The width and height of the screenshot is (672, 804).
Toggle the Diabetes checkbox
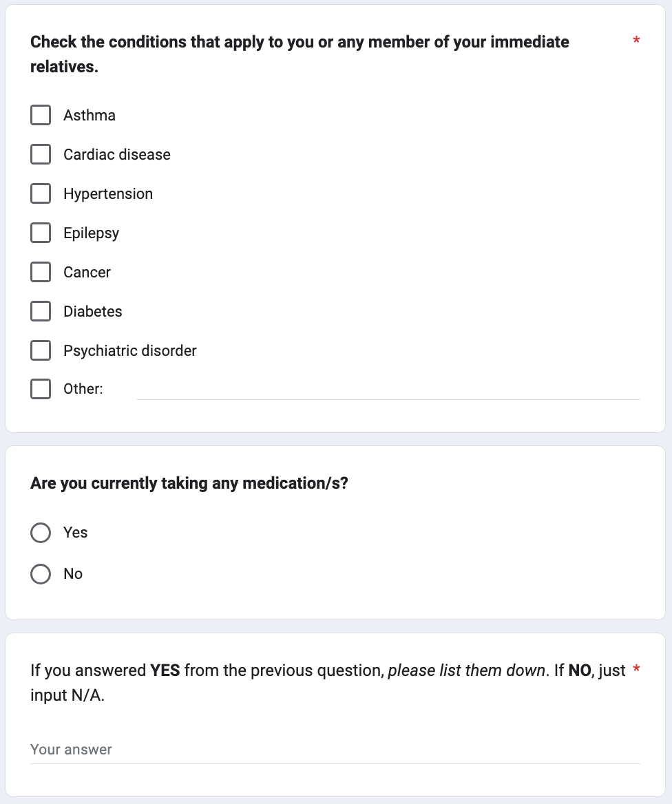click(41, 311)
